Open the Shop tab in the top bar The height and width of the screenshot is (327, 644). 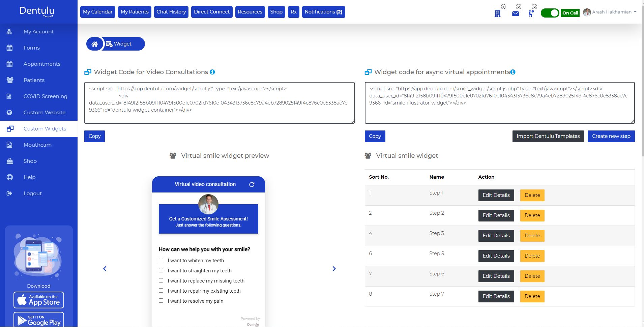pyautogui.click(x=276, y=12)
